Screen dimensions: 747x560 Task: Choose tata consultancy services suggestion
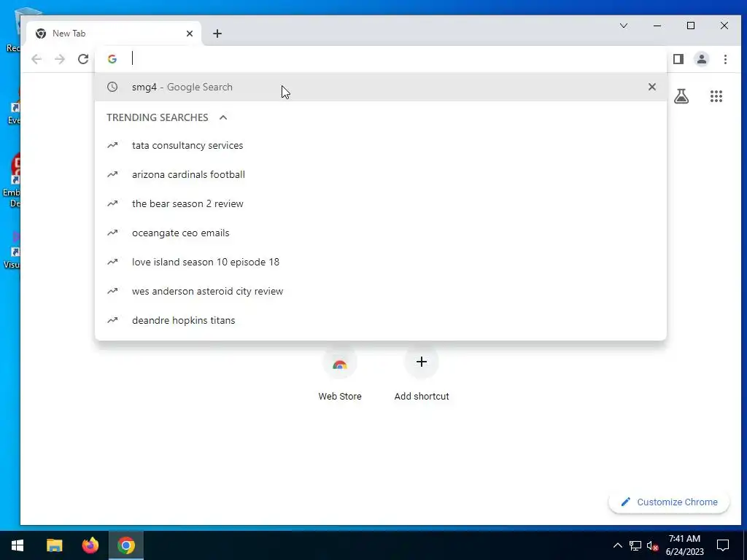pos(381,145)
